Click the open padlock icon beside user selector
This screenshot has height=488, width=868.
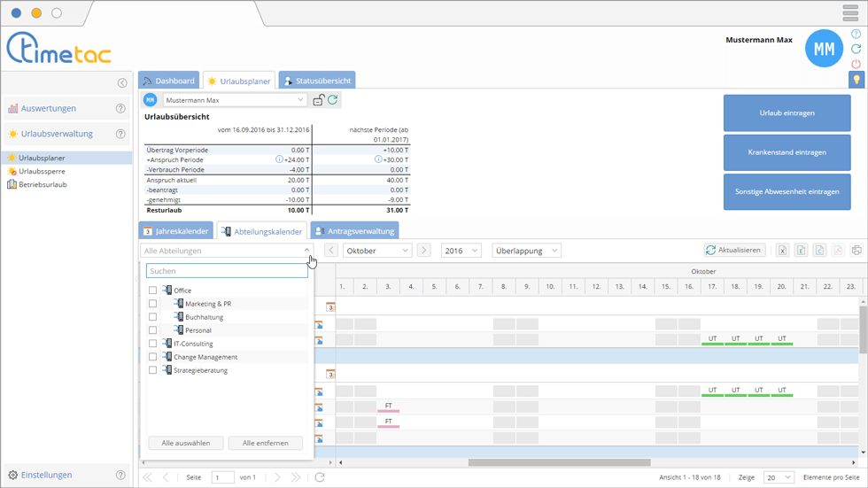coord(318,100)
